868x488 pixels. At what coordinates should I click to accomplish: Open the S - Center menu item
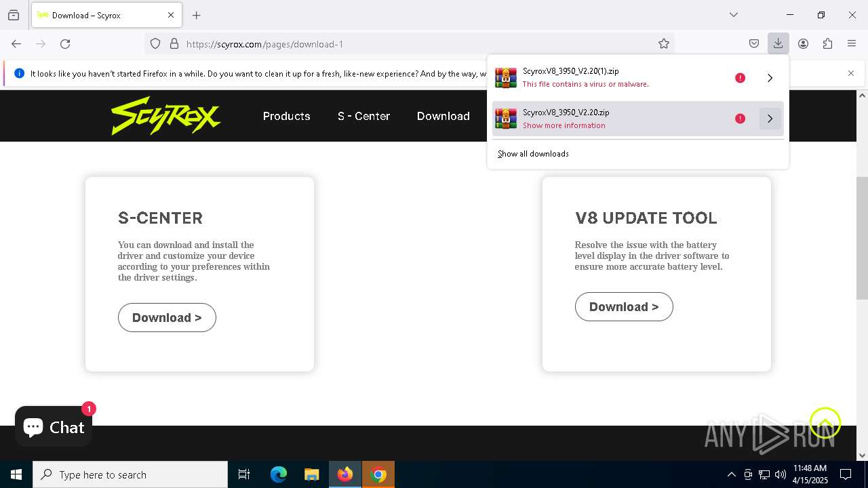(363, 116)
